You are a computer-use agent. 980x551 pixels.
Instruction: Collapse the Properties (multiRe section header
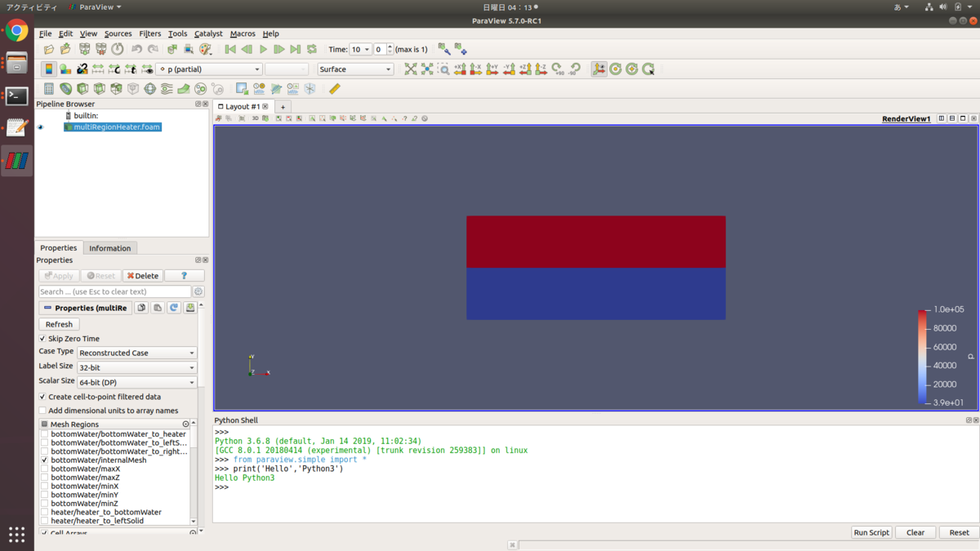85,309
